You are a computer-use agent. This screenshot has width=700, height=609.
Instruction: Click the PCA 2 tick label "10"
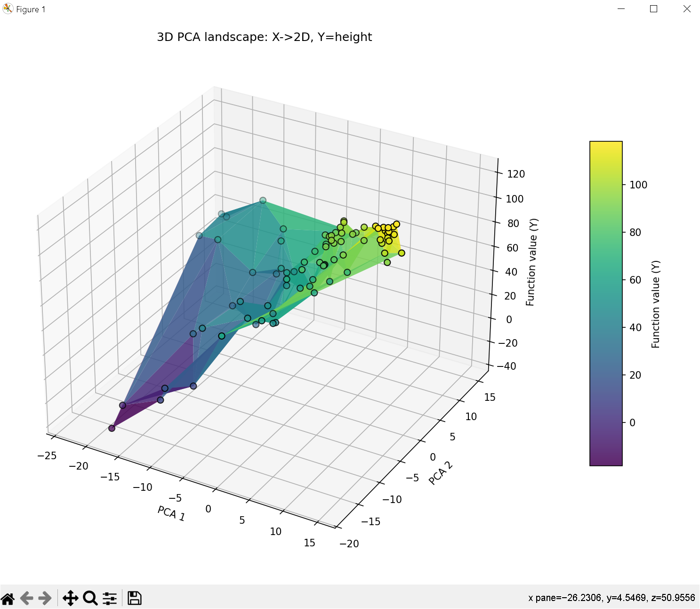click(x=471, y=416)
